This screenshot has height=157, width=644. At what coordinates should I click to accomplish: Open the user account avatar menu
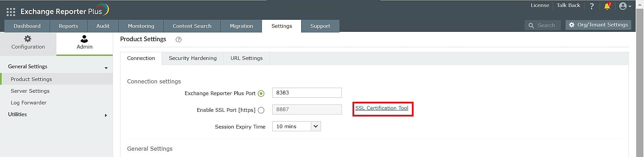click(x=625, y=6)
